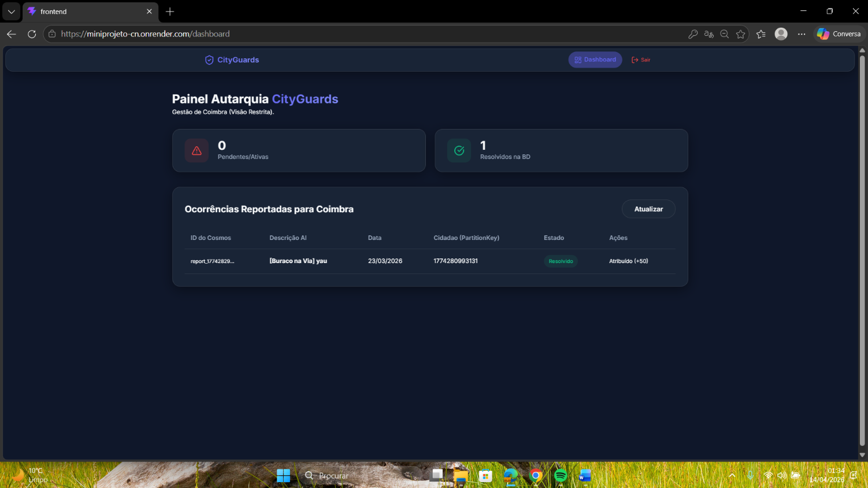Select the frontend browser tab

coord(90,12)
